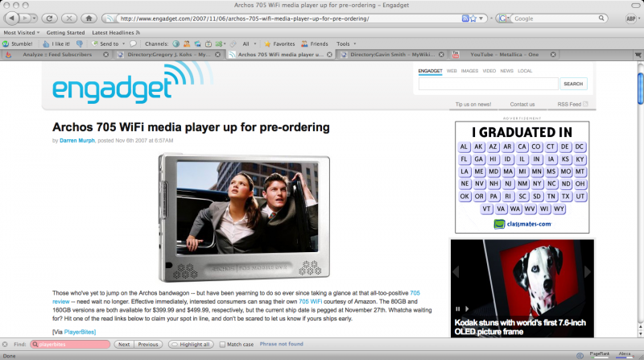Open the back/forward history dropdown arrow
Image resolution: width=644 pixels, height=360 pixels.
pos(34,18)
